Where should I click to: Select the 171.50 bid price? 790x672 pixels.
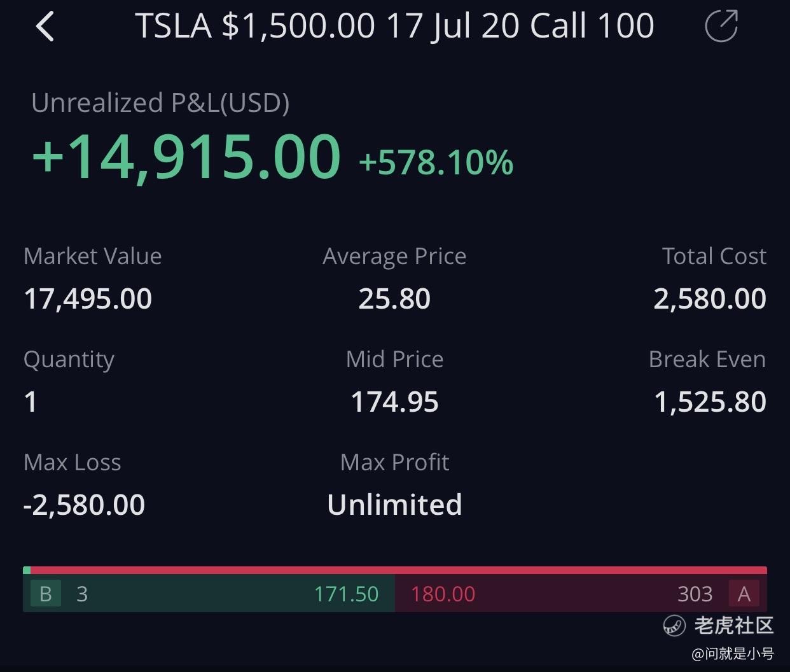tap(346, 594)
